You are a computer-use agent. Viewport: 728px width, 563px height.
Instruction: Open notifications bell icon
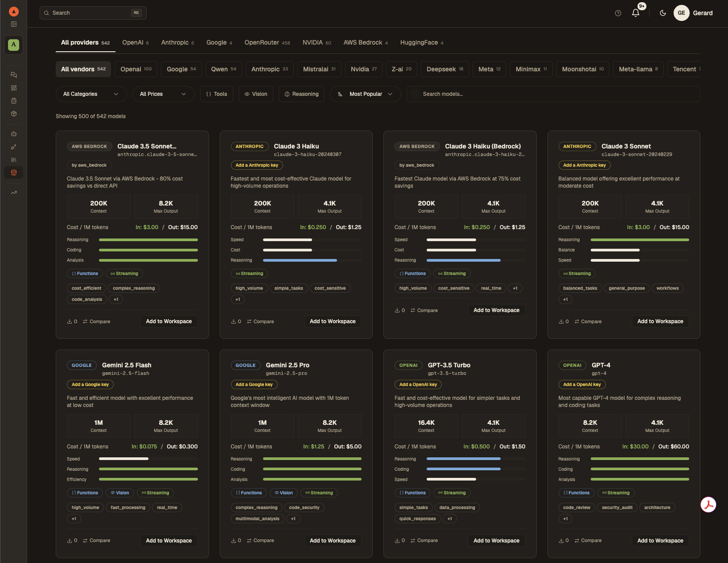pyautogui.click(x=636, y=13)
